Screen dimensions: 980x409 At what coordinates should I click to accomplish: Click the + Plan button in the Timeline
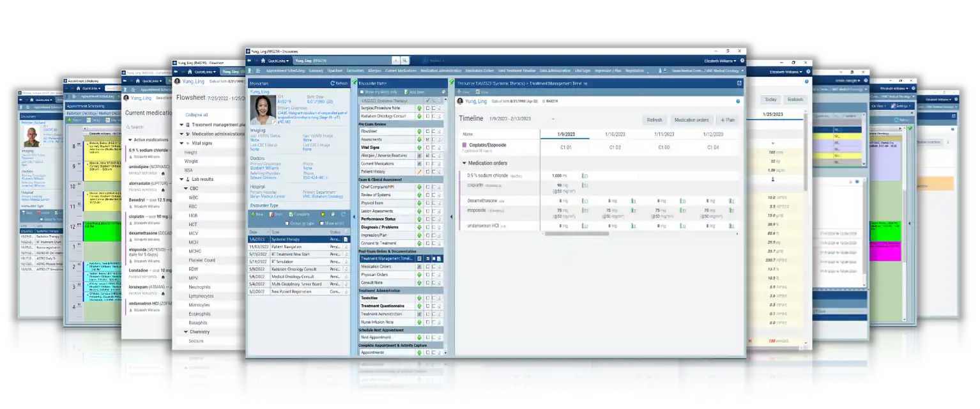(x=727, y=120)
